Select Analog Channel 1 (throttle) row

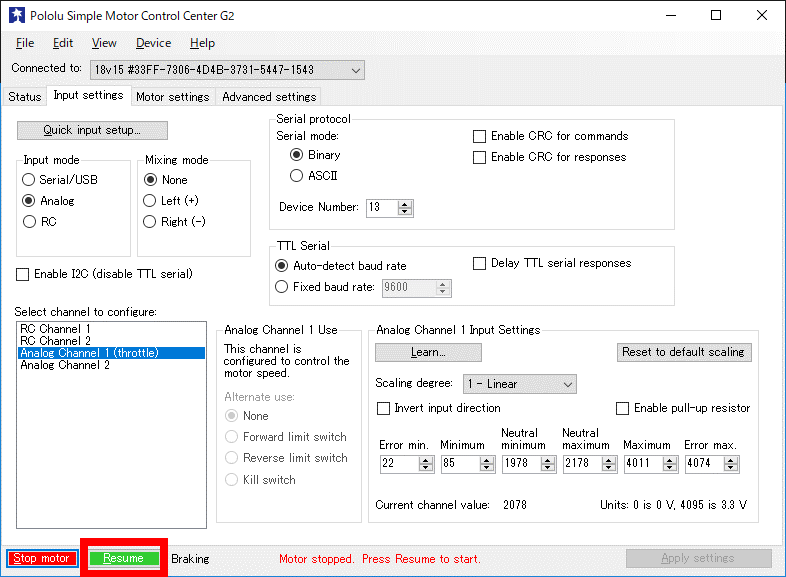pos(111,353)
